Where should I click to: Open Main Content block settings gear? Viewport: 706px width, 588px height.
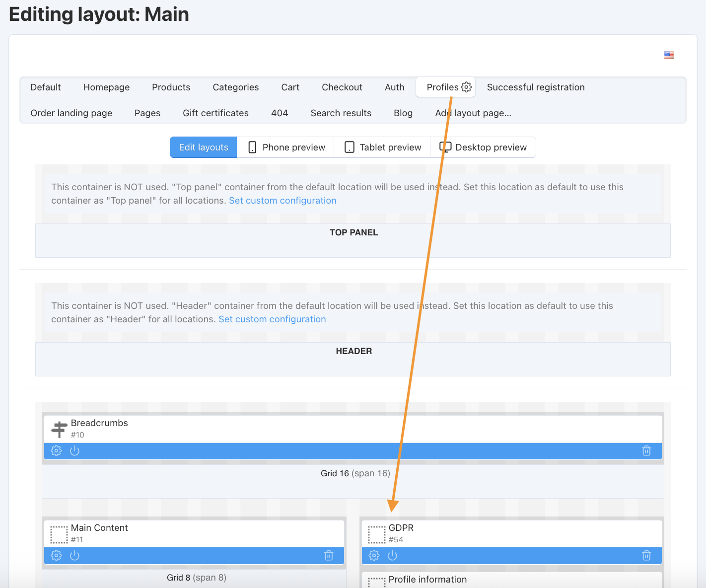(x=57, y=556)
